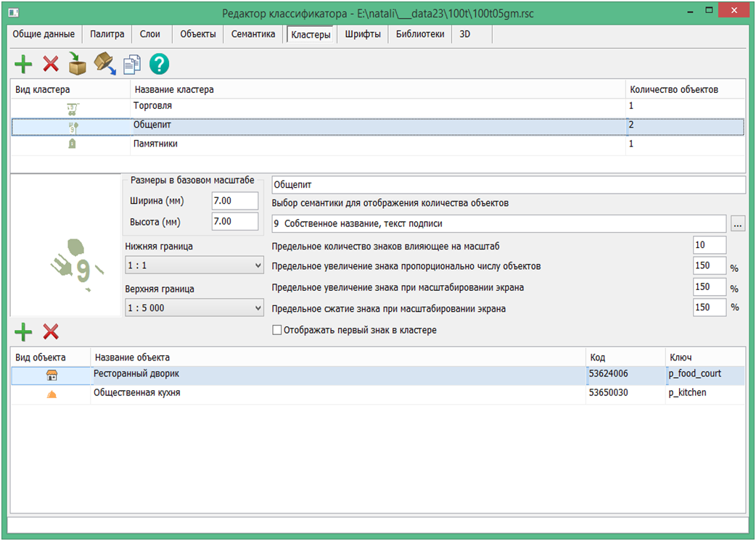
Task: Open the 'Шрифты' tab
Action: click(x=363, y=34)
